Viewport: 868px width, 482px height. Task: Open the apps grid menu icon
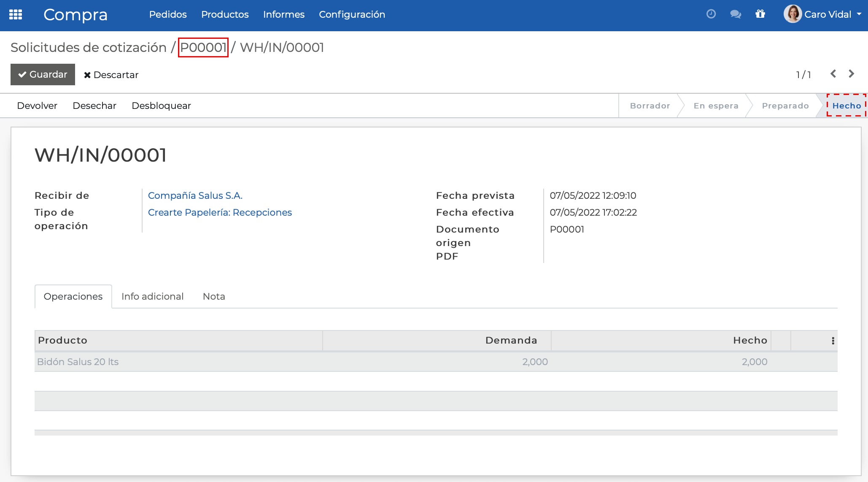point(16,14)
